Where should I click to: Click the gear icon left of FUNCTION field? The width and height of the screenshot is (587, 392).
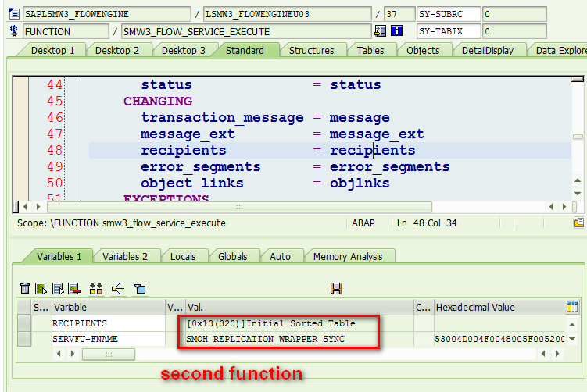pyautogui.click(x=14, y=30)
